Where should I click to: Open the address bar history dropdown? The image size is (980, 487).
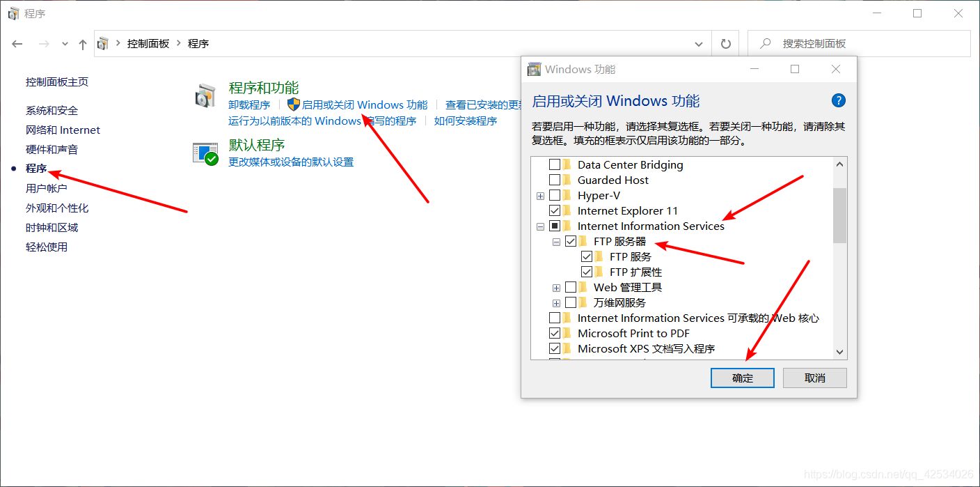(x=699, y=44)
